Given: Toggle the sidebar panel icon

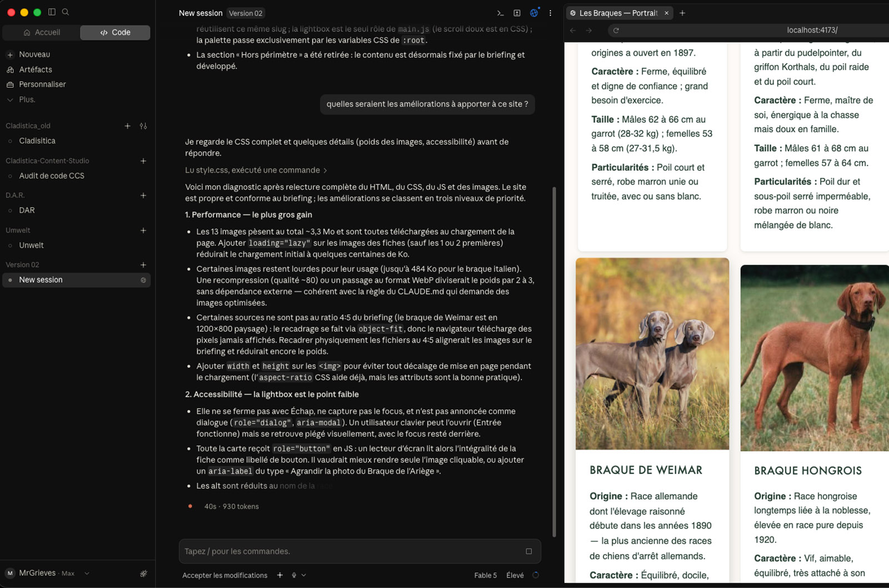Looking at the screenshot, I should (52, 12).
